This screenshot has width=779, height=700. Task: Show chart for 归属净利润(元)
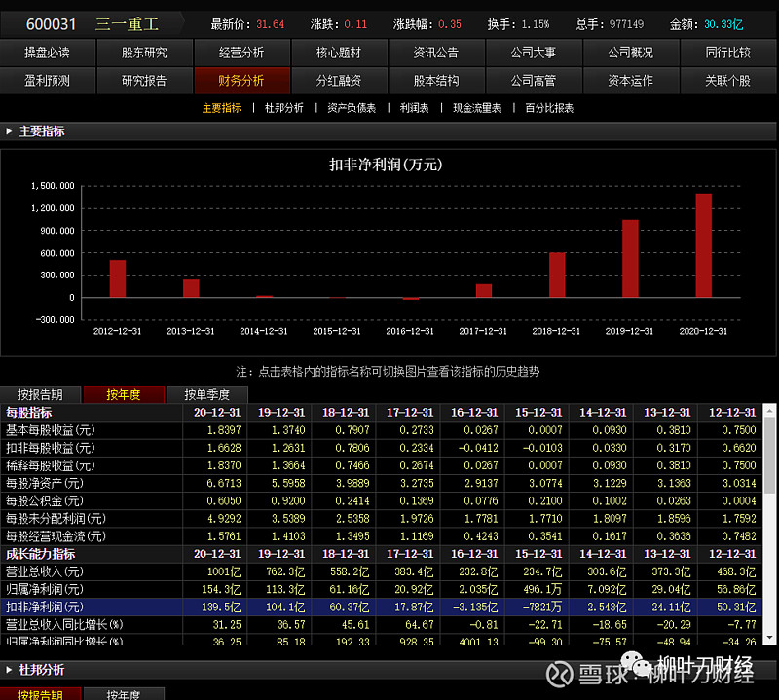45,589
